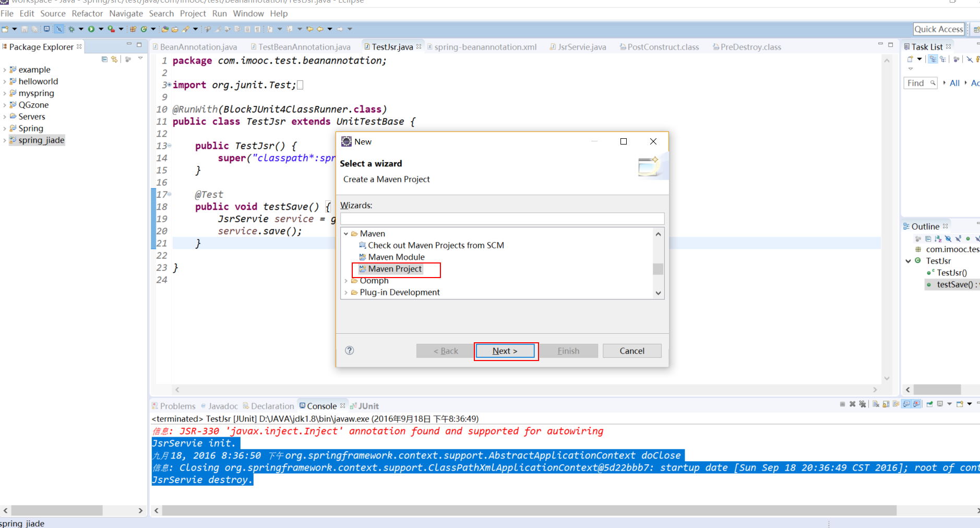Click the Package Explorer horizontal scrollbar
Viewport: 980px width, 528px height.
point(57,510)
